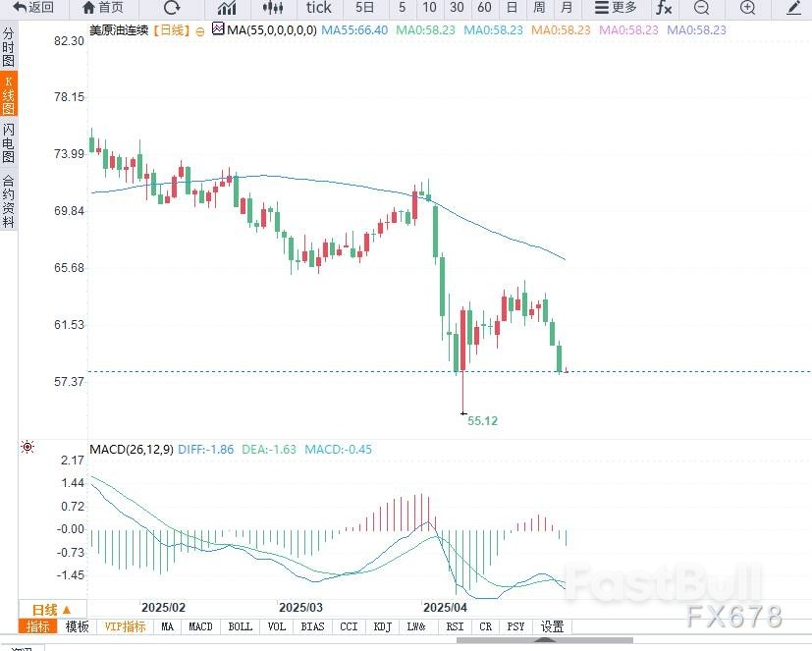Open the 设置 indicator settings option

553,626
